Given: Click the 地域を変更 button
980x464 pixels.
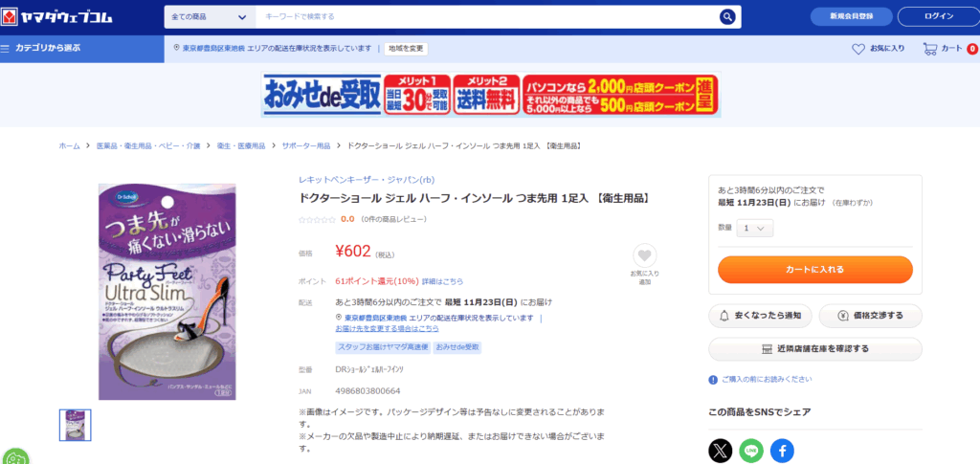Looking at the screenshot, I should [x=406, y=48].
